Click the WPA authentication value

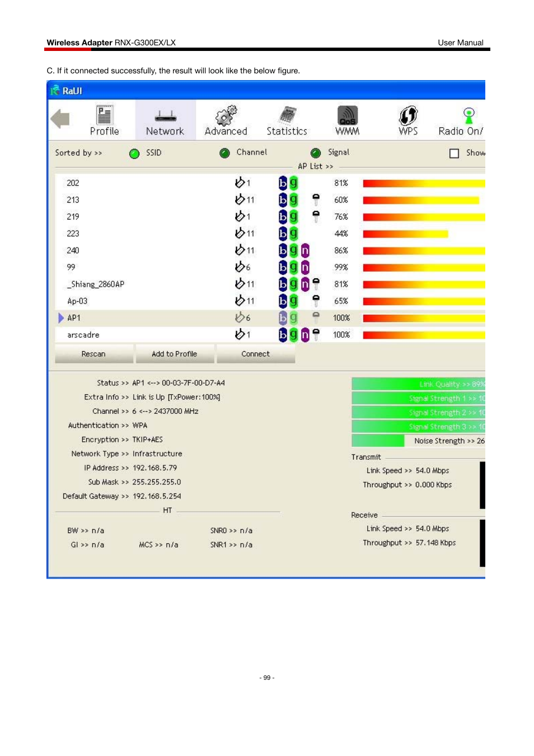click(140, 426)
